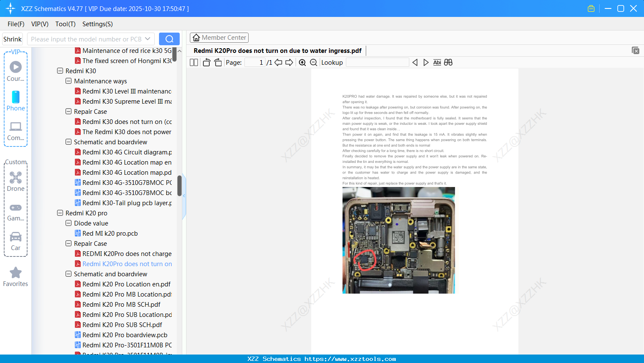The width and height of the screenshot is (644, 363).
Task: Open the Tool(T) menu
Action: 66,24
